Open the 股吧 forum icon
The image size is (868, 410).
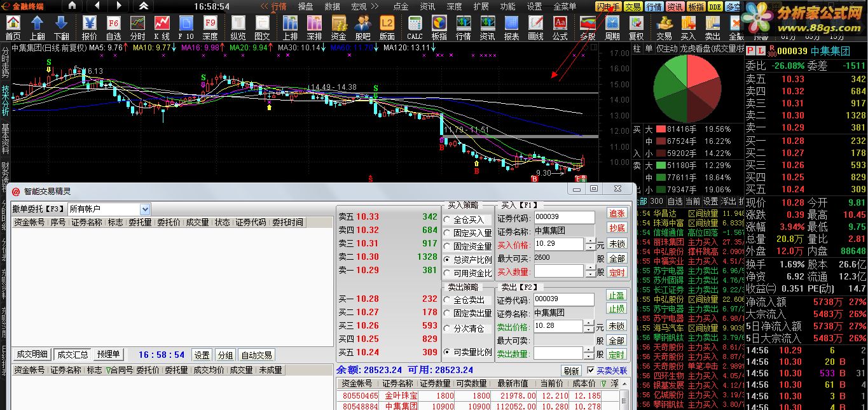[x=362, y=29]
